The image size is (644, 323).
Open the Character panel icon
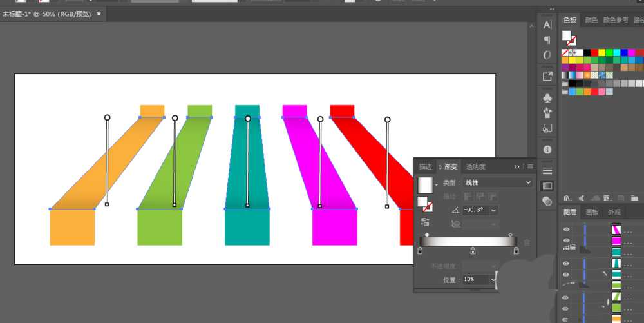(x=547, y=25)
